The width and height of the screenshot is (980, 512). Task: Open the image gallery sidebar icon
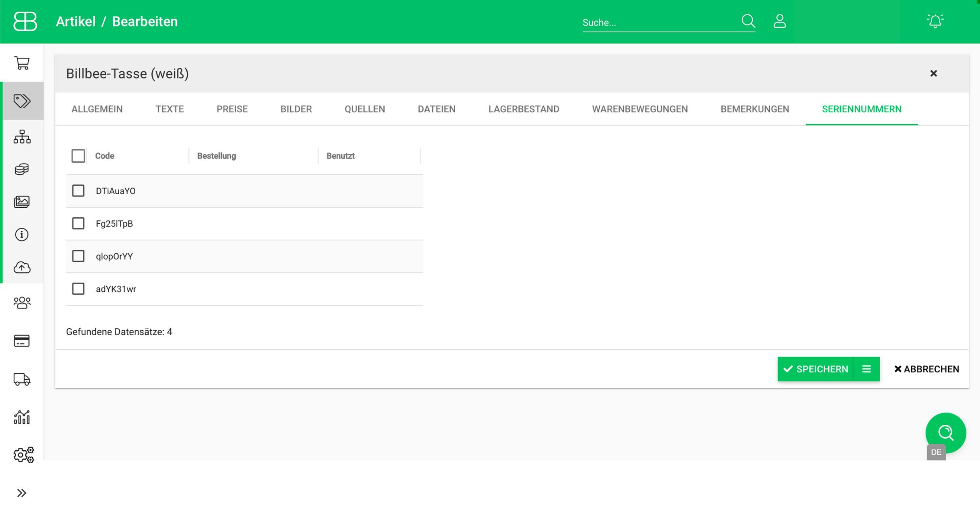tap(22, 201)
